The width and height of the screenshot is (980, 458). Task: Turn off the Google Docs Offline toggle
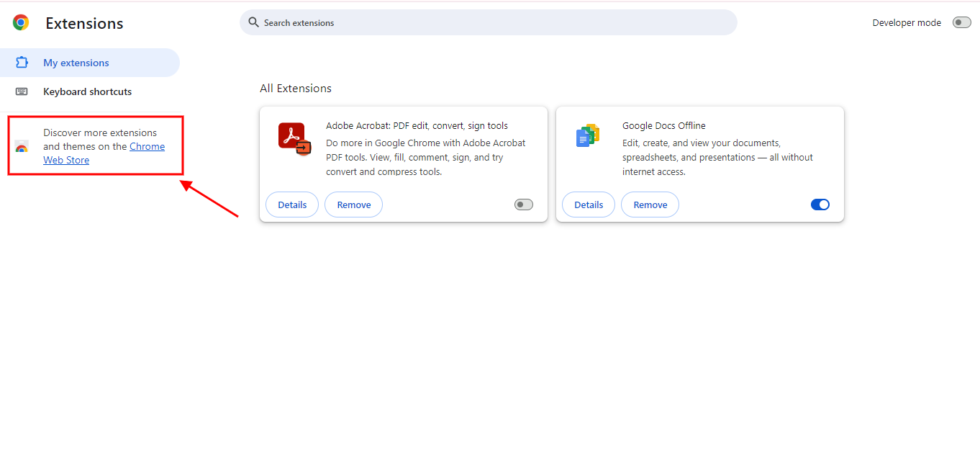(x=820, y=205)
